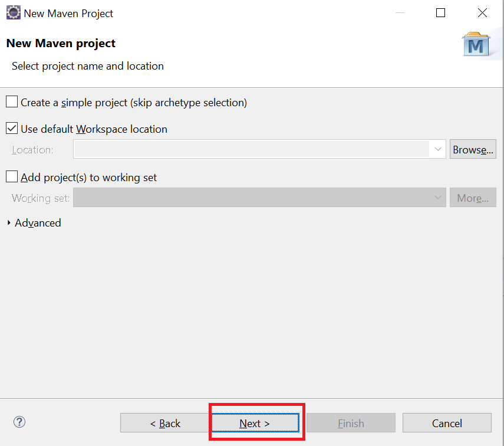Go back with the Back button

click(x=164, y=423)
